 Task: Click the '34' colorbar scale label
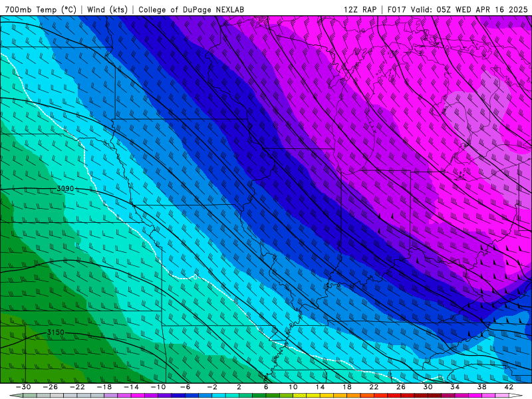(455, 387)
